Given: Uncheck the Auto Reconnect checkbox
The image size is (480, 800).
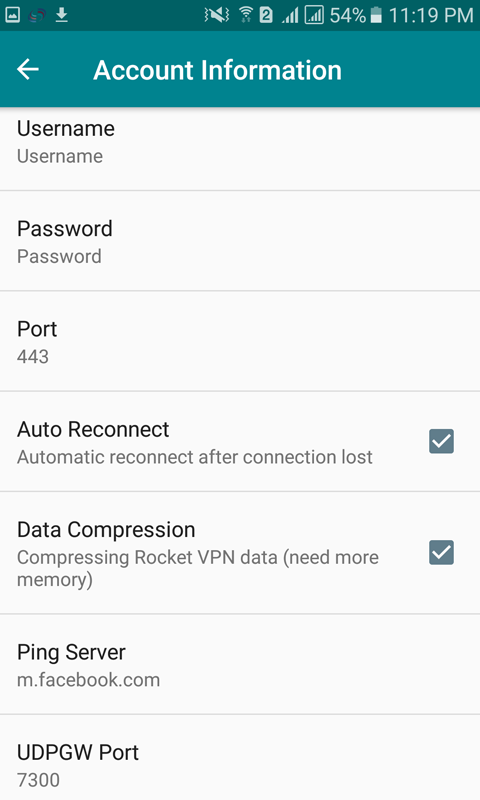Looking at the screenshot, I should (x=441, y=441).
